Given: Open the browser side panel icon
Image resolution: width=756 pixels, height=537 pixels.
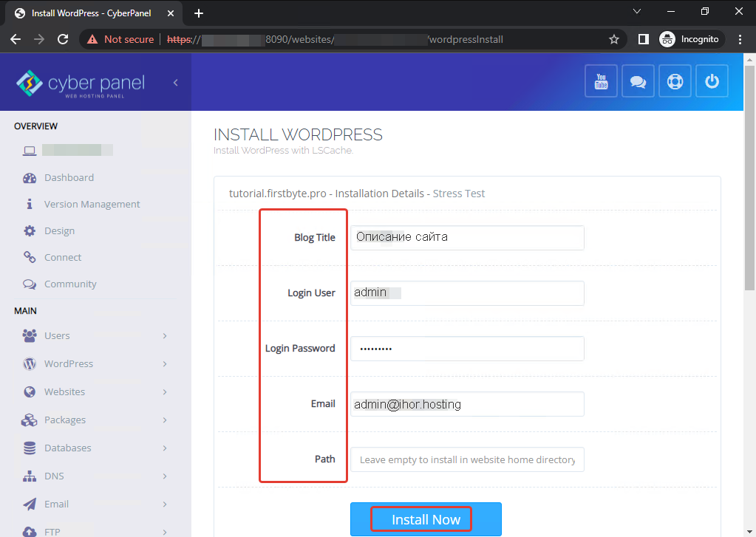Looking at the screenshot, I should [643, 39].
